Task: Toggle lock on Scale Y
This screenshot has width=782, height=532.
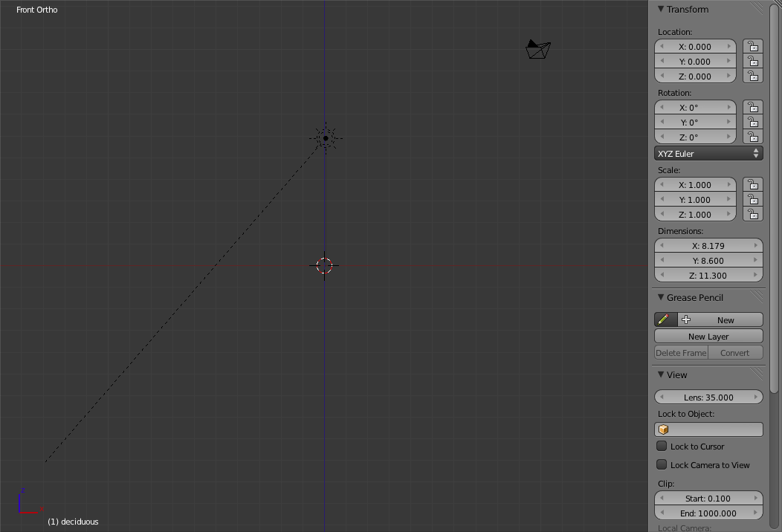Action: click(x=753, y=199)
